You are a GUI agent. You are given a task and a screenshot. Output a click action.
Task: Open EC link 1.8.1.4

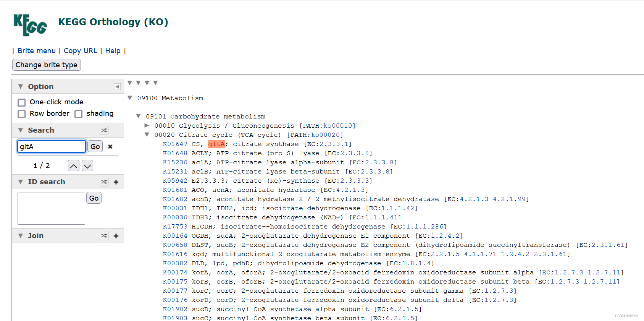click(416, 263)
